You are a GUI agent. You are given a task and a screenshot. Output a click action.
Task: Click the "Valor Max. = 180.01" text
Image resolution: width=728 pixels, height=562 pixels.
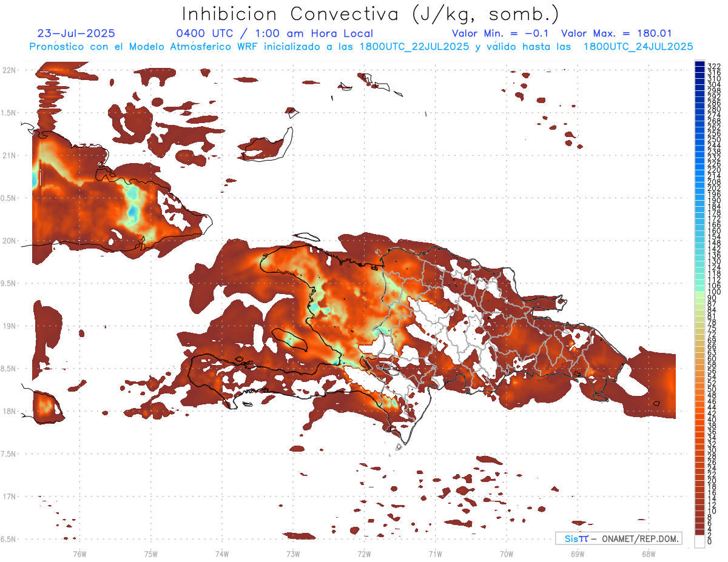616,34
